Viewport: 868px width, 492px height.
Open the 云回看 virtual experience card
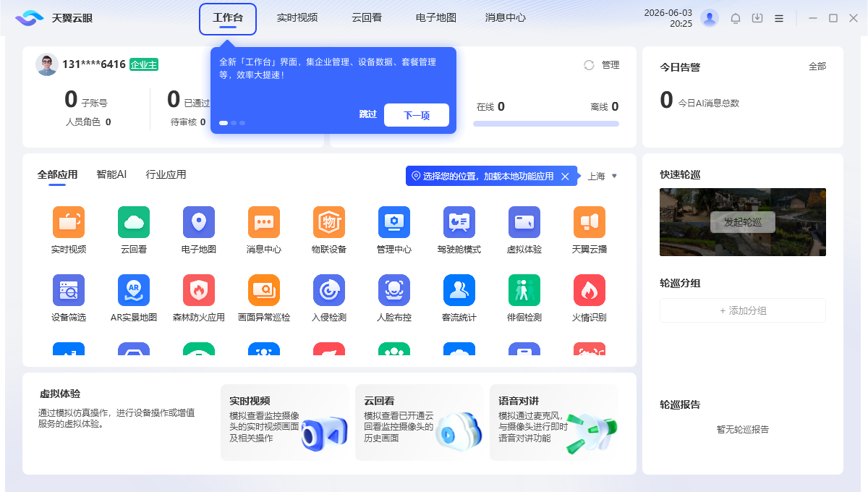[420, 423]
